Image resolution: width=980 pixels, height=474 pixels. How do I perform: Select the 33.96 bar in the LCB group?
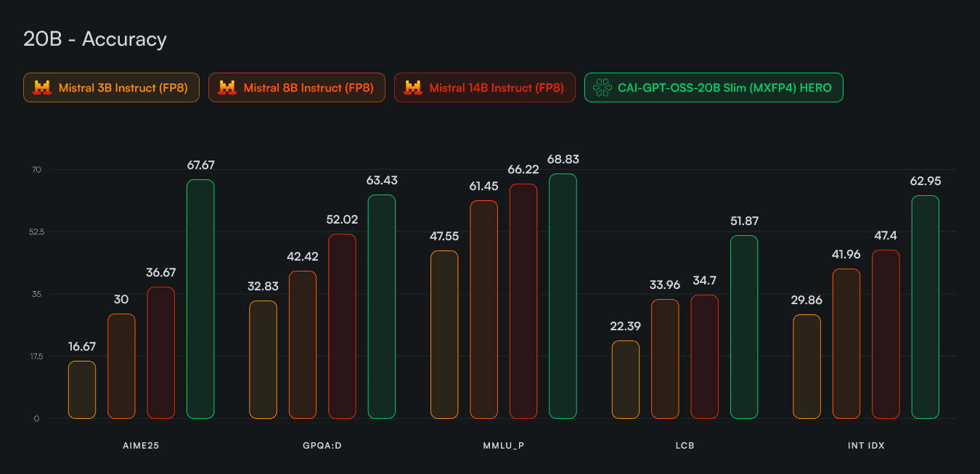tap(665, 359)
